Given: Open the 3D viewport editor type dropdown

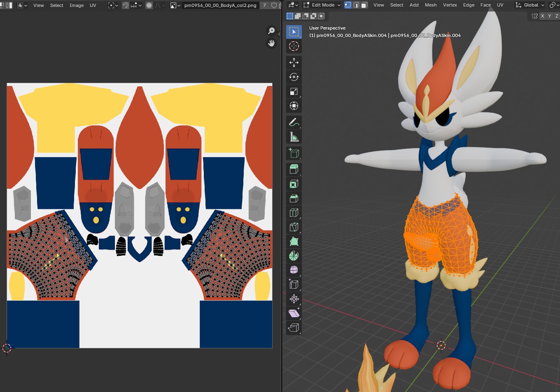Looking at the screenshot, I should [293, 5].
